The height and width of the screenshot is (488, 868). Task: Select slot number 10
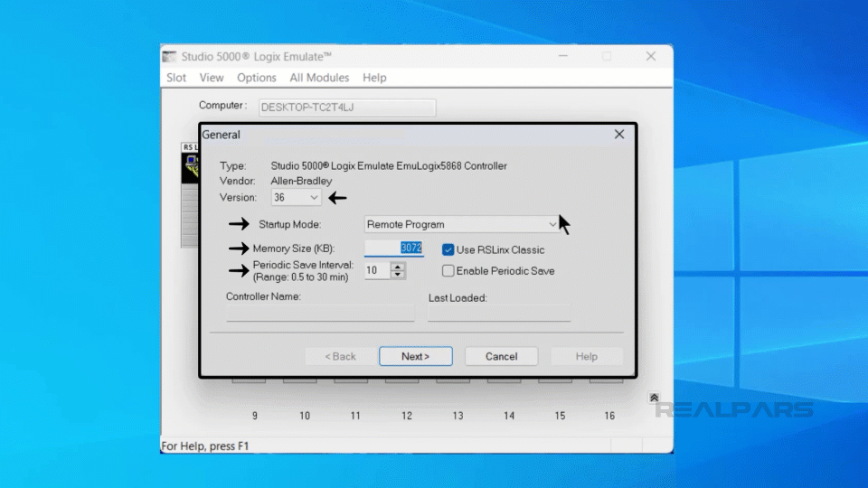pyautogui.click(x=305, y=416)
